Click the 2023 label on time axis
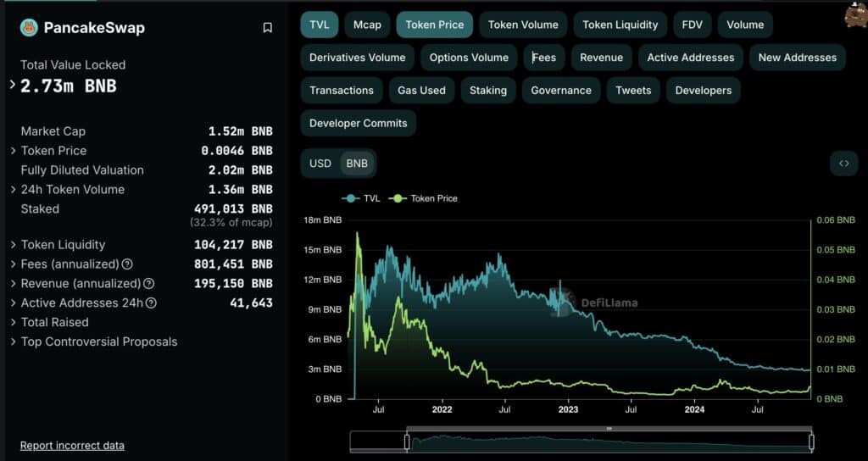This screenshot has height=461, width=868. coord(568,409)
